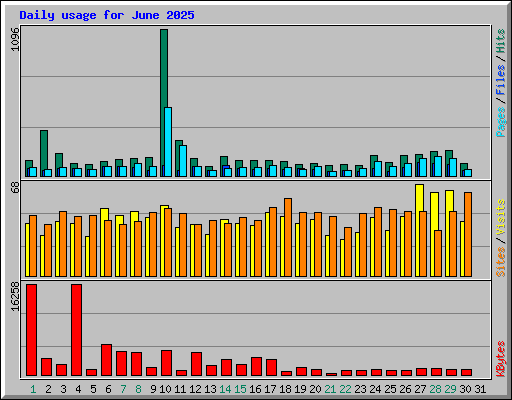Click the day 26 label on the x-axis
The width and height of the screenshot is (512, 400).
(405, 389)
